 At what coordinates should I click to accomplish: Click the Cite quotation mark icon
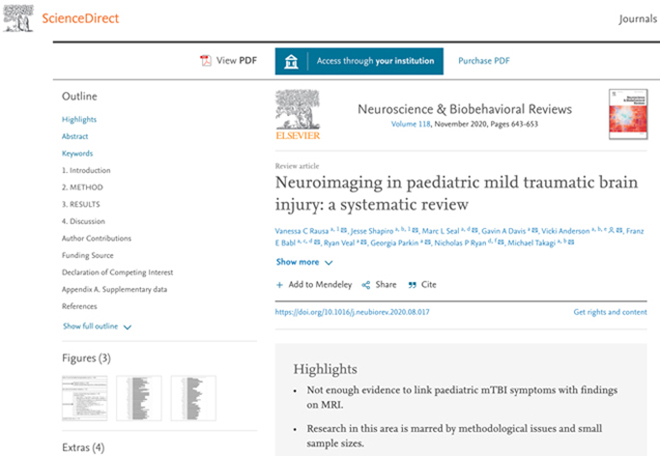[412, 285]
